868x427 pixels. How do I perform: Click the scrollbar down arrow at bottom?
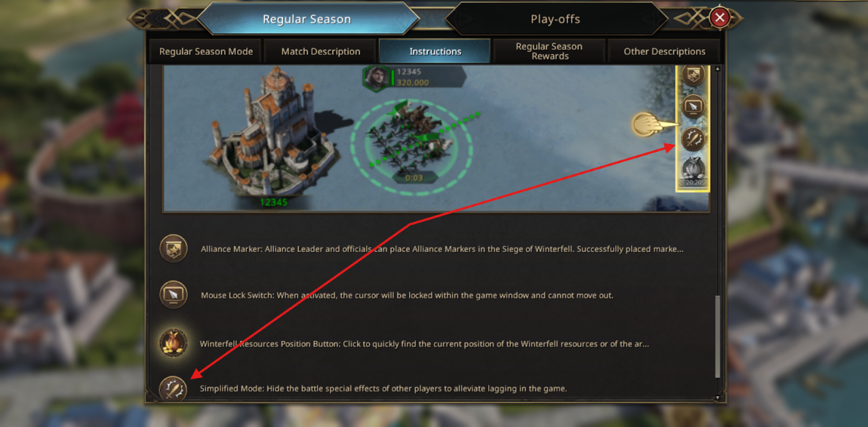coord(717,398)
